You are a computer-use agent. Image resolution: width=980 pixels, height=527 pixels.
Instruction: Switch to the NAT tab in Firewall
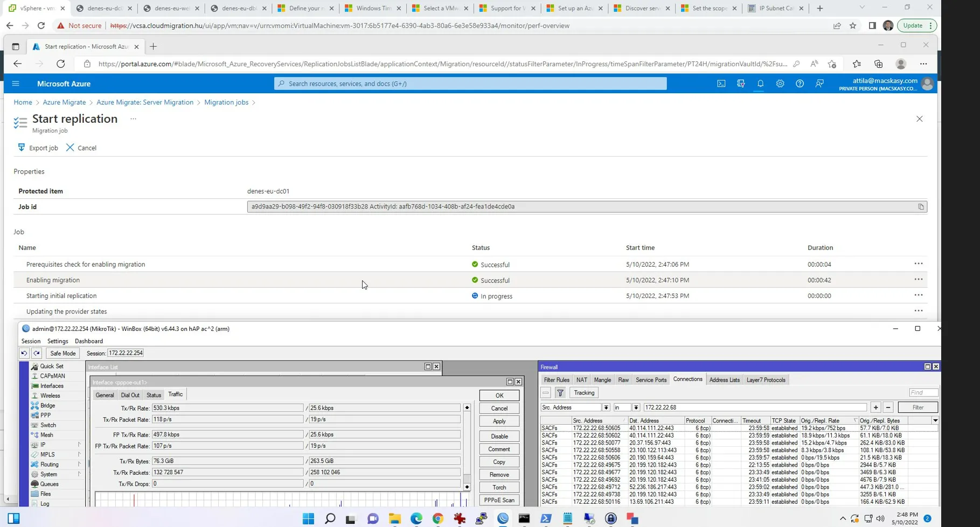pos(582,380)
